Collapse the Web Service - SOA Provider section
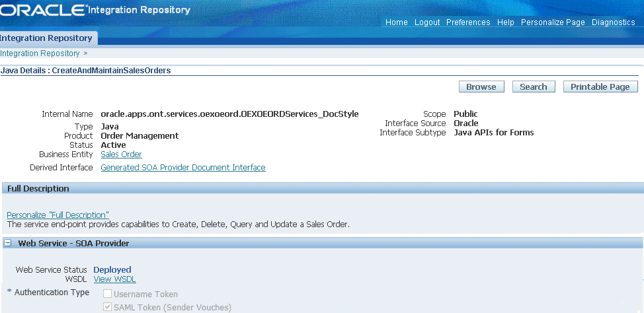This screenshot has width=644, height=313. [x=7, y=243]
